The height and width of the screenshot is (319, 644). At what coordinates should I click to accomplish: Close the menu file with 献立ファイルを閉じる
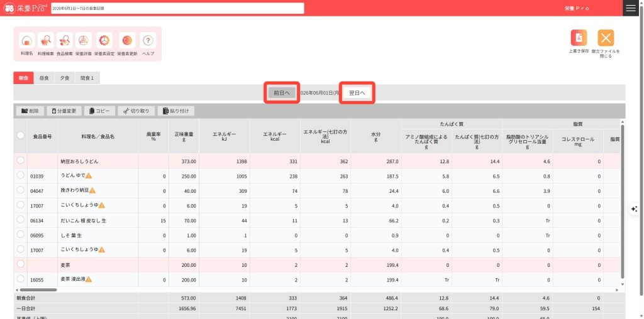(606, 38)
